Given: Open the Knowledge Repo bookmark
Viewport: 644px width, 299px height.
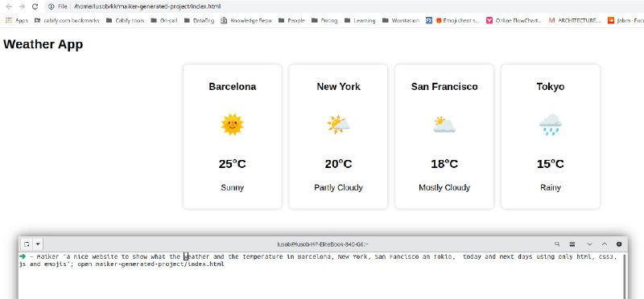Looking at the screenshot, I should pos(246,20).
